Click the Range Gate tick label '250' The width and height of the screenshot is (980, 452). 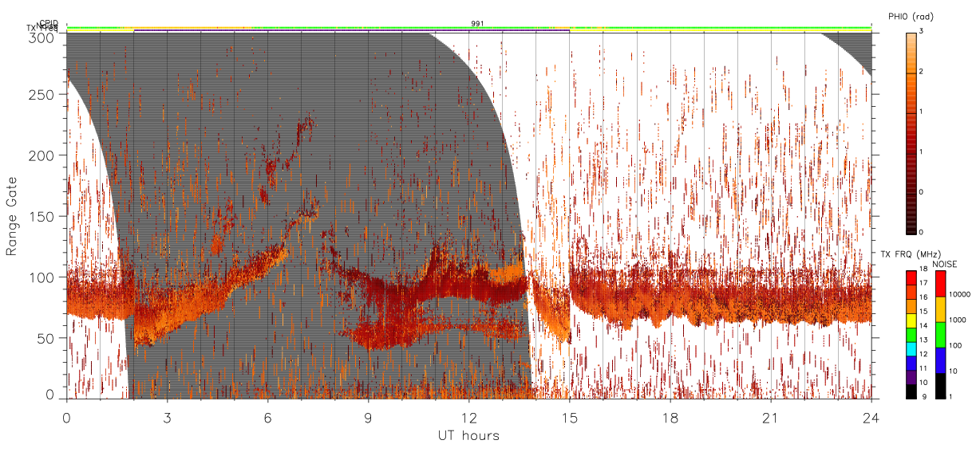pyautogui.click(x=42, y=95)
